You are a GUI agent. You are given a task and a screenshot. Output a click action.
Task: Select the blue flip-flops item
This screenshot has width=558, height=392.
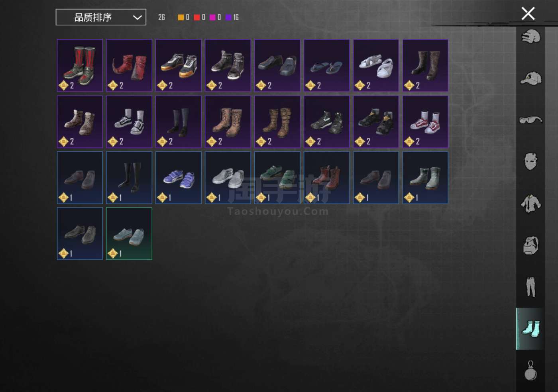326,65
